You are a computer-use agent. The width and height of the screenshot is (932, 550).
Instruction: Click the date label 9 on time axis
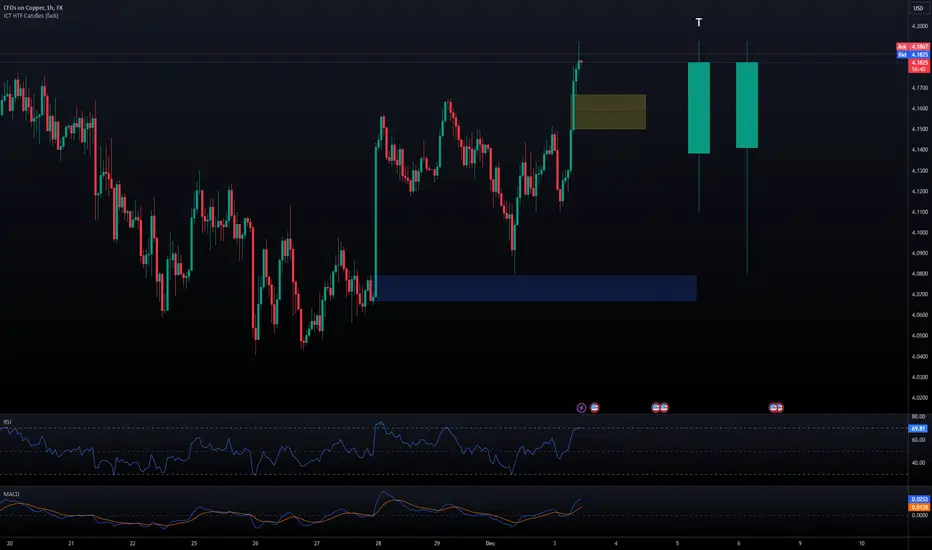(800, 543)
